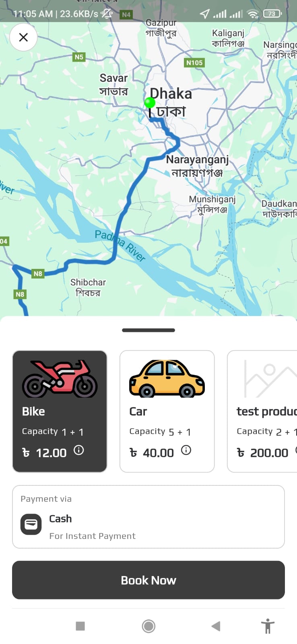The width and height of the screenshot is (297, 644).
Task: Select the Bike ride option
Action: [60, 411]
